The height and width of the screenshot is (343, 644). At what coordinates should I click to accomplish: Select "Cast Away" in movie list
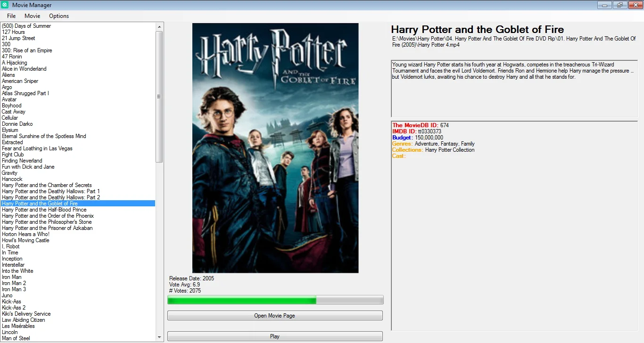tap(78, 112)
